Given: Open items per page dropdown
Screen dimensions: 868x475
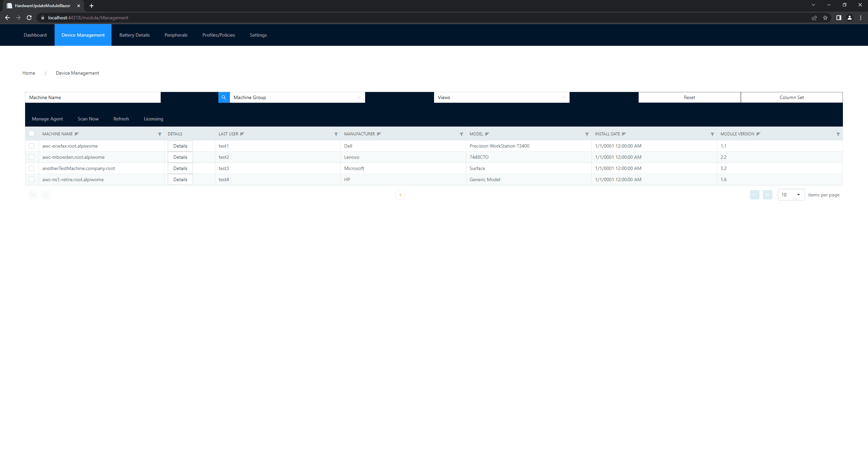Looking at the screenshot, I should point(791,195).
